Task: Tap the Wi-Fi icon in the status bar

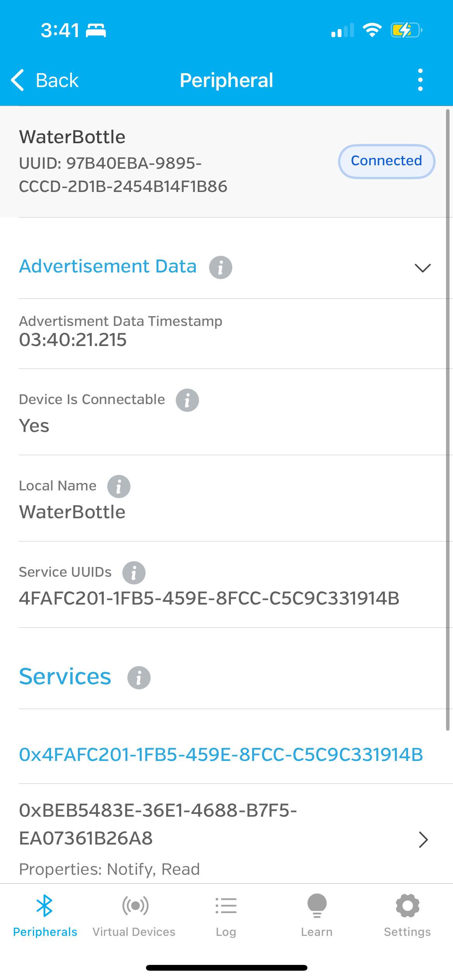Action: [x=372, y=30]
